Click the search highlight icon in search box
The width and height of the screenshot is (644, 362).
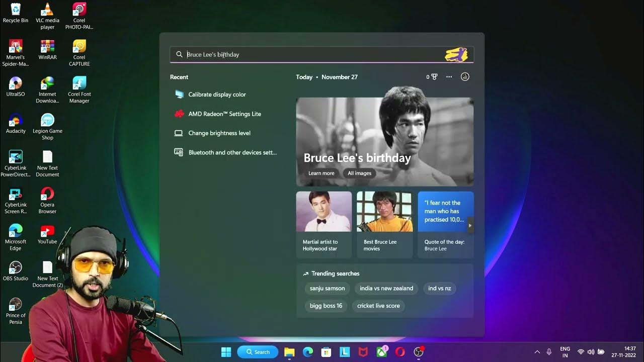456,54
